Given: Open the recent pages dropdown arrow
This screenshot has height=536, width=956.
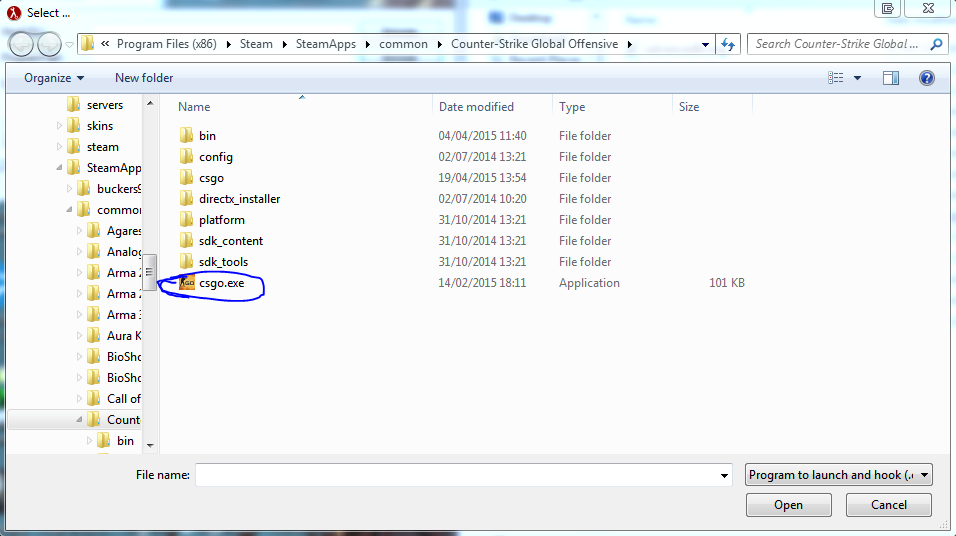Looking at the screenshot, I should (x=70, y=45).
